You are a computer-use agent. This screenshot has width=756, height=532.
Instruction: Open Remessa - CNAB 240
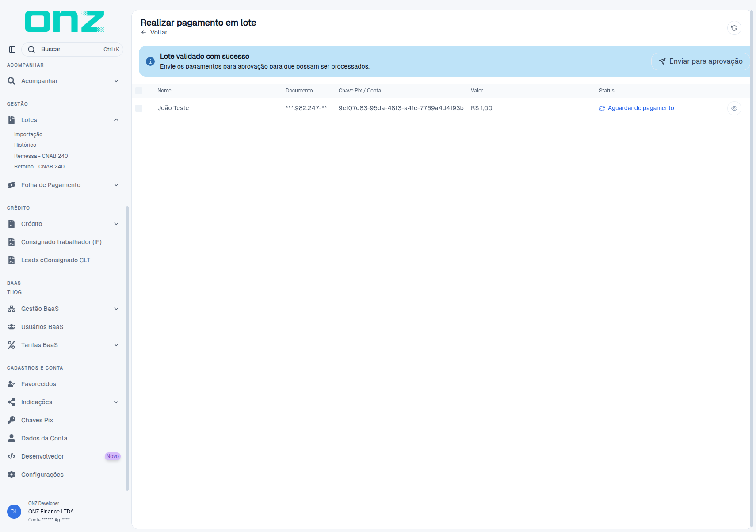pos(41,156)
